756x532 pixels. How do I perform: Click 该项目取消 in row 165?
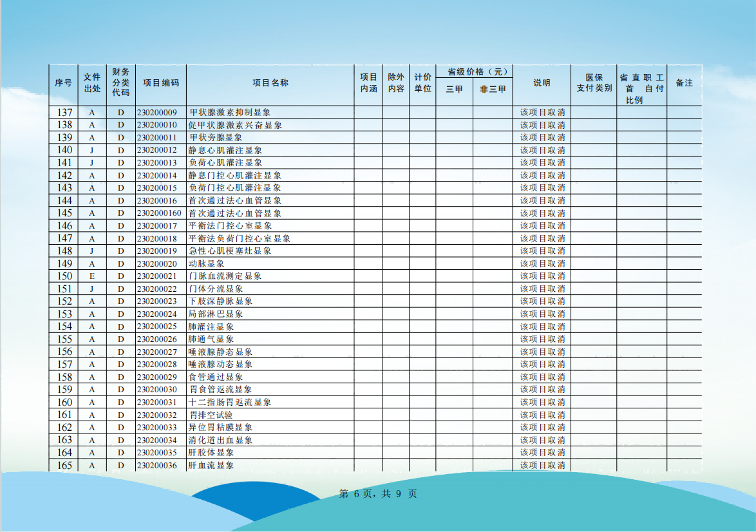[x=542, y=466]
